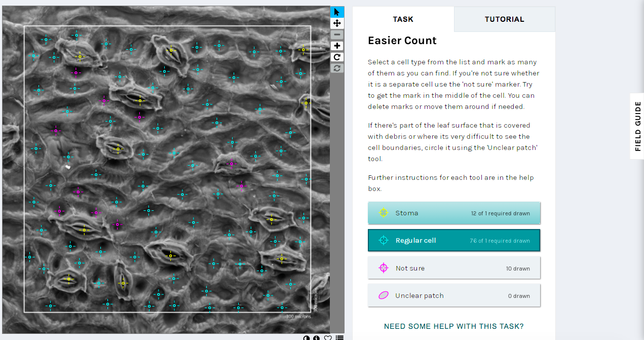Select the pointer annotate tool

pyautogui.click(x=337, y=12)
